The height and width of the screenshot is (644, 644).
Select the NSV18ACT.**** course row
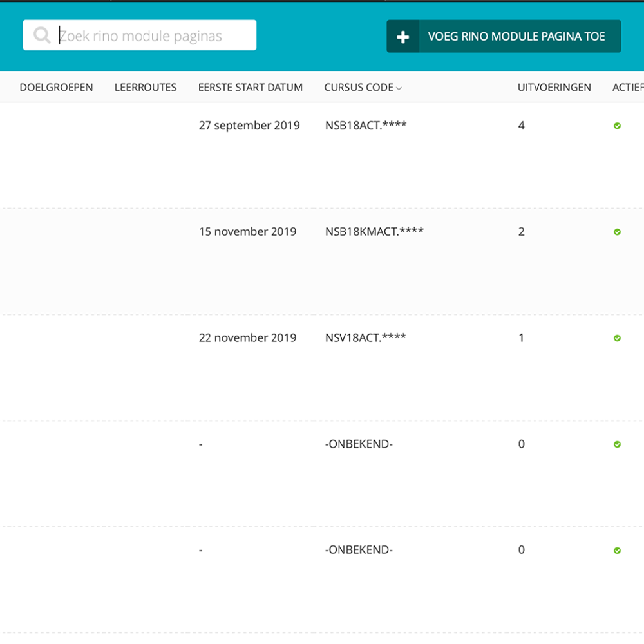click(365, 338)
